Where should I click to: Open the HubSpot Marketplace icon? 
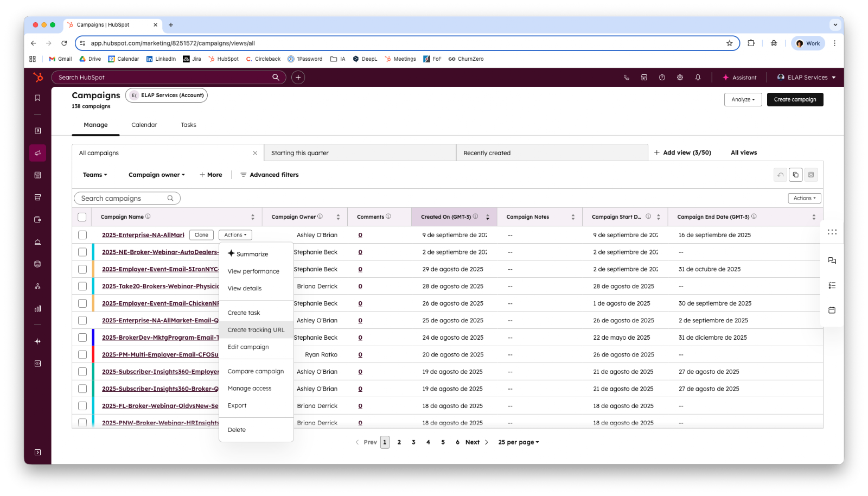(644, 78)
